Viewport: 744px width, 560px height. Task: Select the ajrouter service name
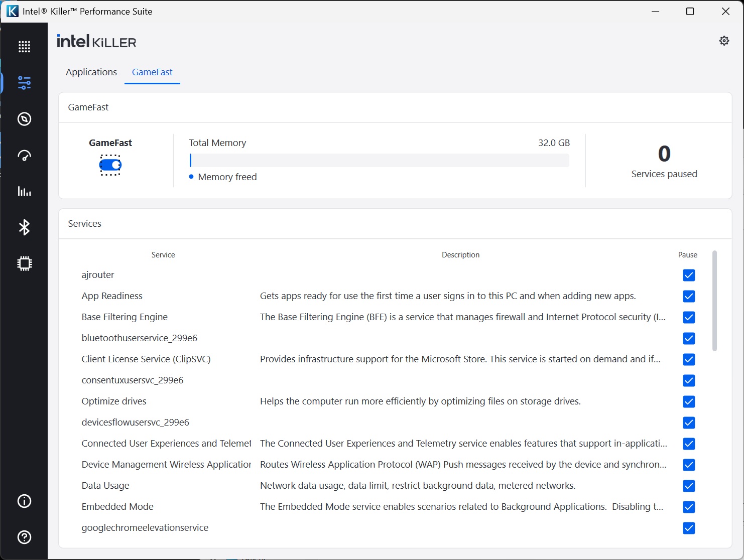(98, 275)
